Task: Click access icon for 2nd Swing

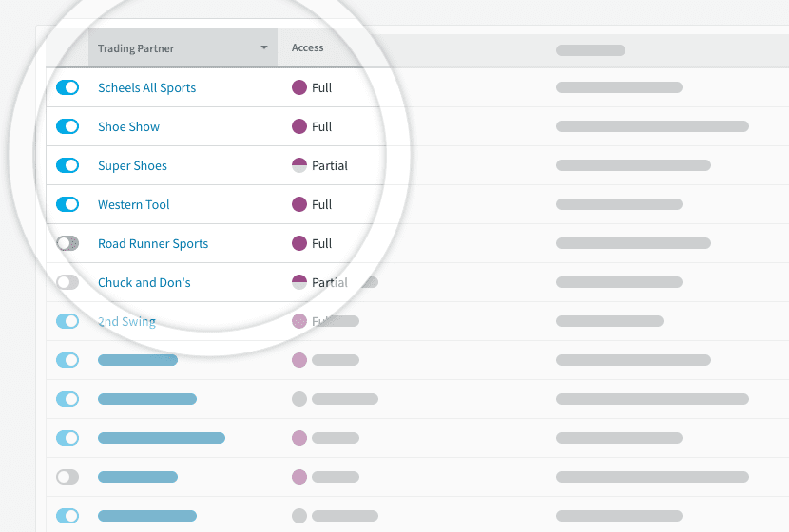Action: click(299, 321)
